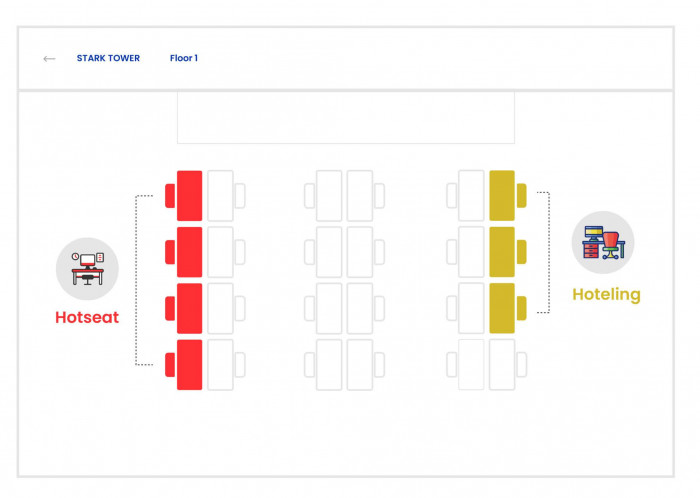Image resolution: width=700 pixels, height=498 pixels.
Task: Select the Floor 1 breadcrumb
Action: pyautogui.click(x=183, y=58)
